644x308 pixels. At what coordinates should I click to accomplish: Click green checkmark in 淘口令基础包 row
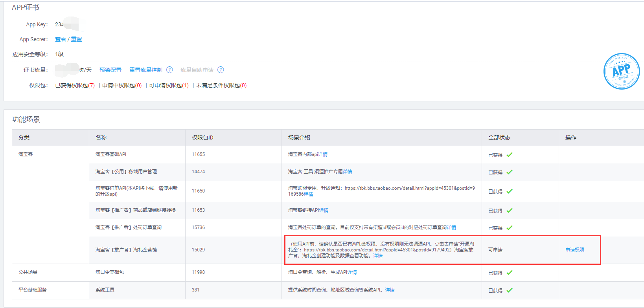pyautogui.click(x=510, y=273)
